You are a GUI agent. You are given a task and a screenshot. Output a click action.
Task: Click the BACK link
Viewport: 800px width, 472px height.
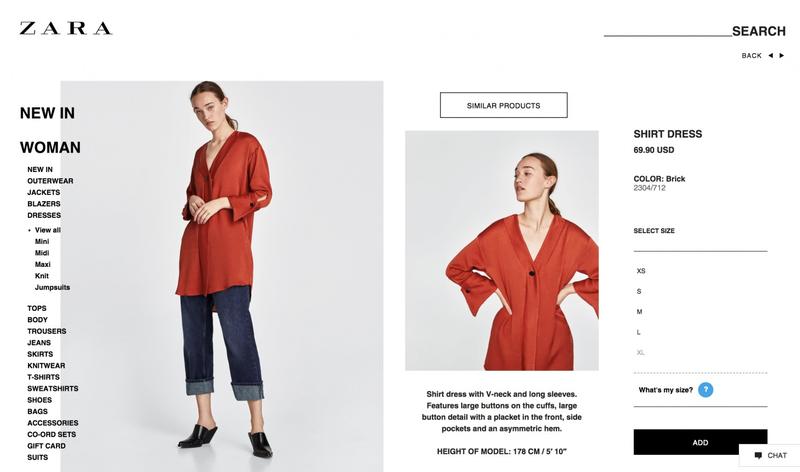point(752,56)
